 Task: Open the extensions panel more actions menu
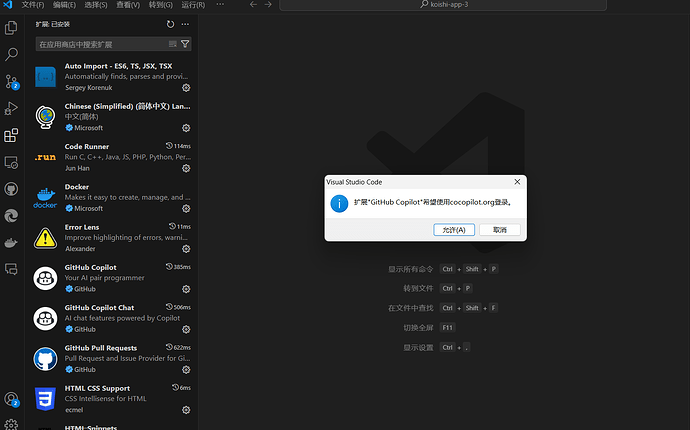(x=185, y=24)
